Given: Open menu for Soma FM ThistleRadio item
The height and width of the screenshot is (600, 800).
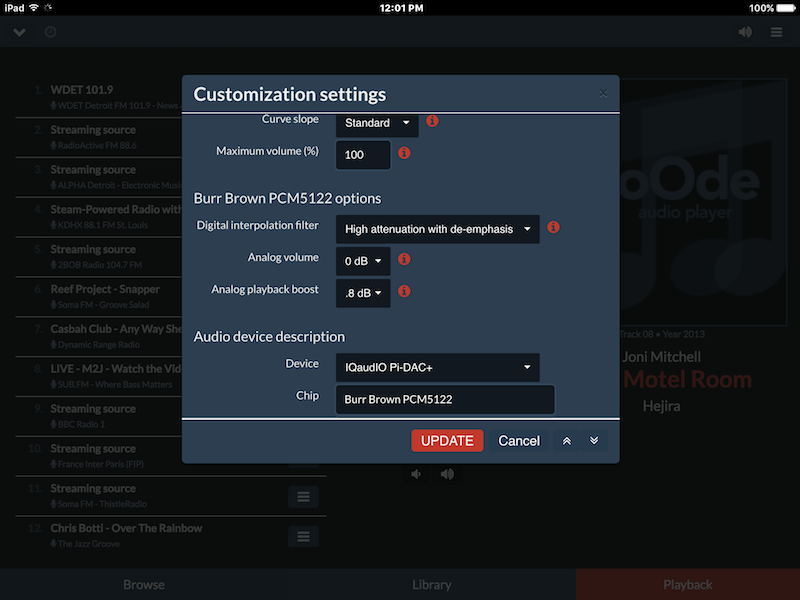Looking at the screenshot, I should point(304,496).
